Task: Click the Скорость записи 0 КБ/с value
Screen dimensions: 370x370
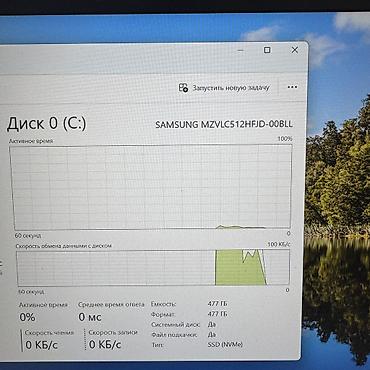Action: (105, 344)
